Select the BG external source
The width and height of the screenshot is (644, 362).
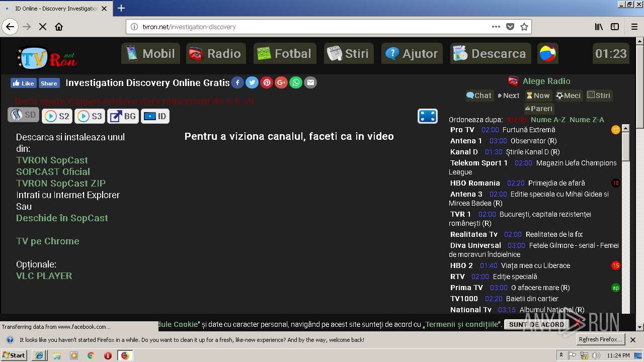(x=123, y=116)
